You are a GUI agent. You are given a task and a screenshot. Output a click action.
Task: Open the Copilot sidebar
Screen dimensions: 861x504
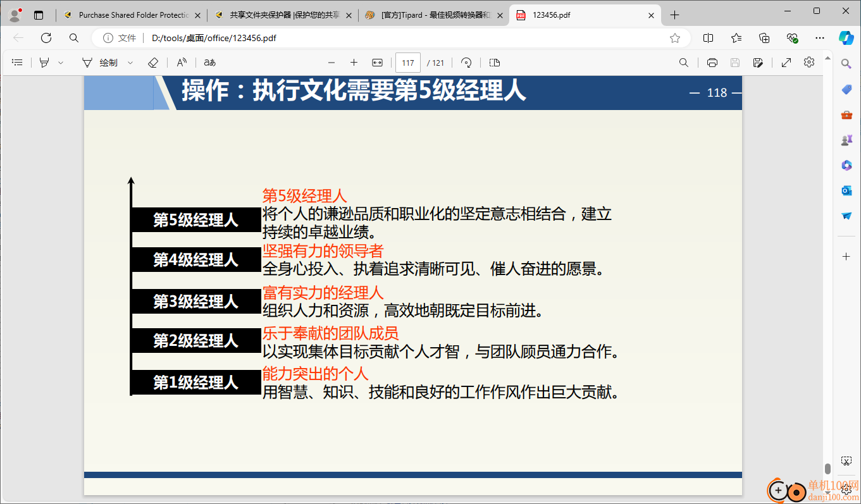[x=846, y=38]
